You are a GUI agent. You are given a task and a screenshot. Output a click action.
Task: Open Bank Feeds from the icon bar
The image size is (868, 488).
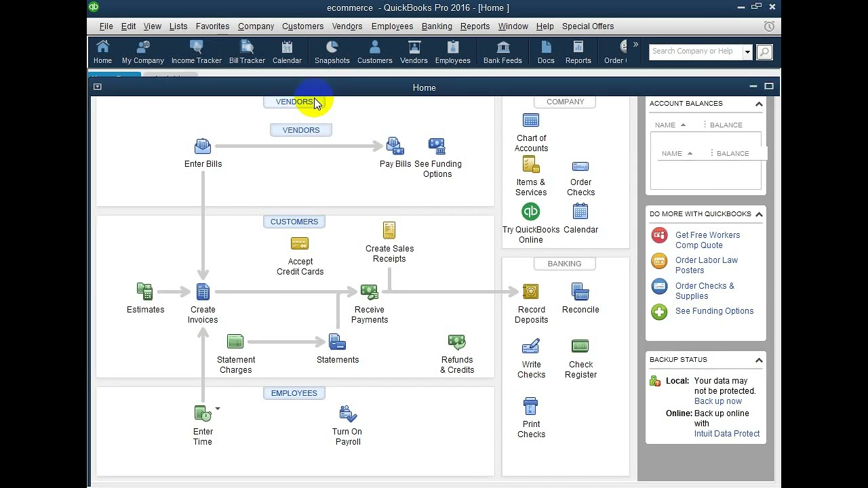click(x=502, y=52)
